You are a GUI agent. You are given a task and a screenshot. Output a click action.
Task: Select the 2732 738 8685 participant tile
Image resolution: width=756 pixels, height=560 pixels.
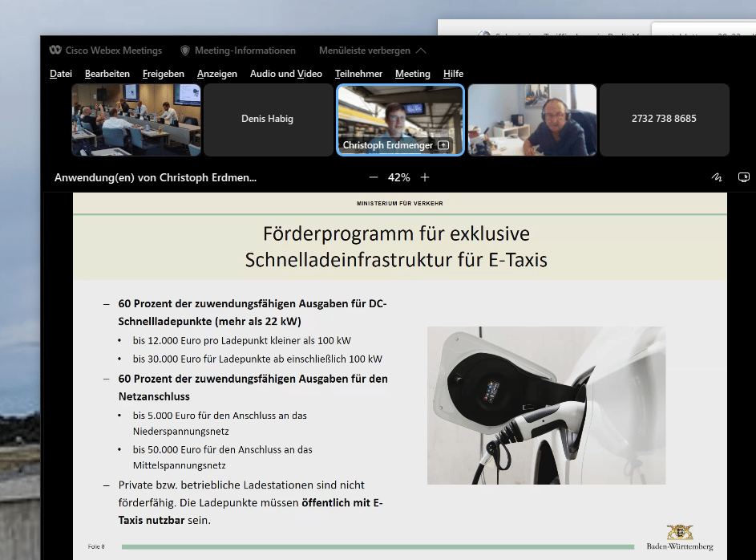pyautogui.click(x=664, y=120)
